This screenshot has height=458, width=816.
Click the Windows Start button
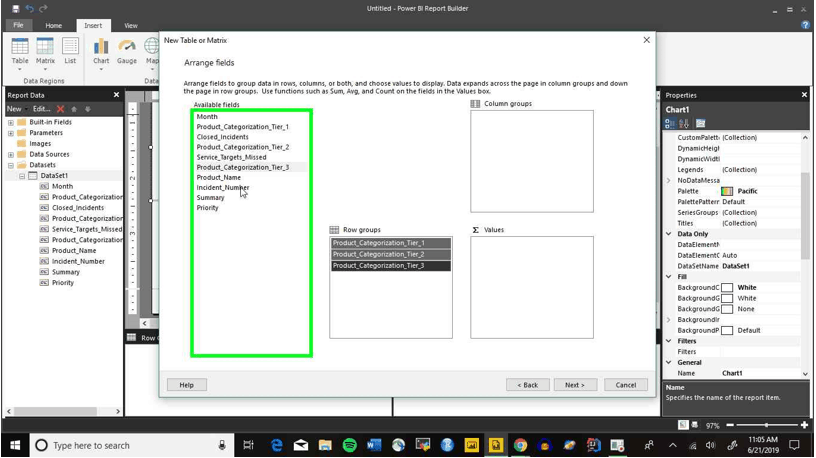[x=15, y=445]
